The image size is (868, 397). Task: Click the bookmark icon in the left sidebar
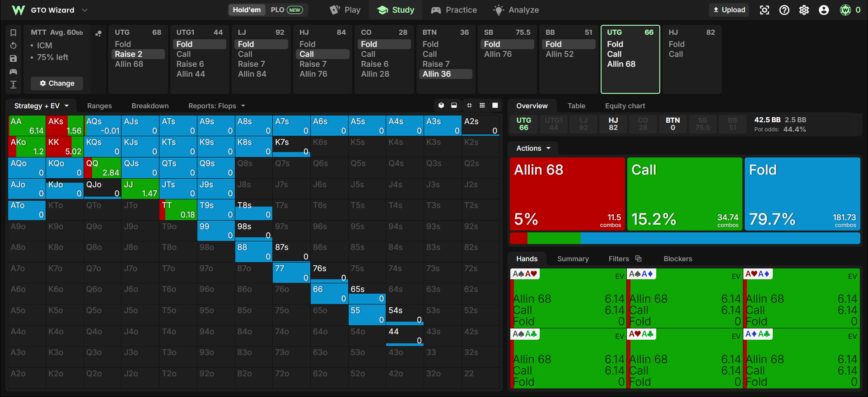click(14, 32)
